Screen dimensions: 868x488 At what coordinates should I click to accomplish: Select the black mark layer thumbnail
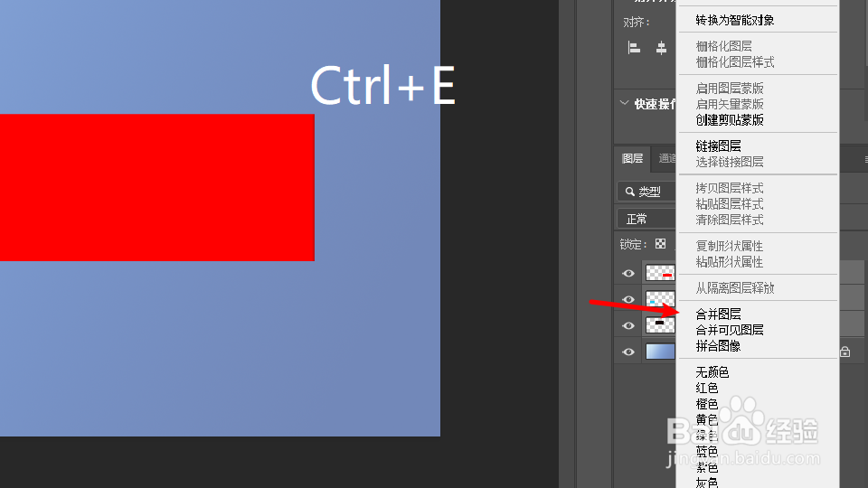pyautogui.click(x=660, y=324)
